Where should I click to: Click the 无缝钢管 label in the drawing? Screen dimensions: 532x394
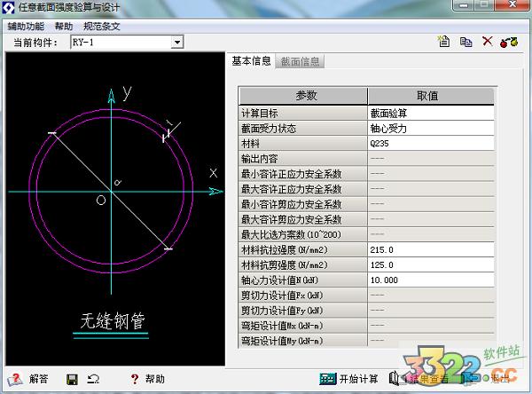point(113,321)
